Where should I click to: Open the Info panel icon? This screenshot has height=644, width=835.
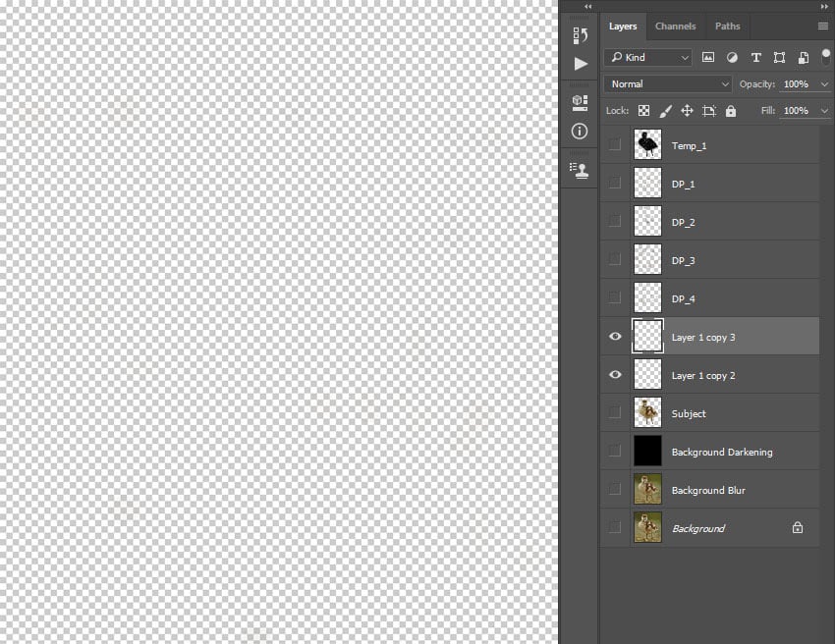tap(580, 131)
